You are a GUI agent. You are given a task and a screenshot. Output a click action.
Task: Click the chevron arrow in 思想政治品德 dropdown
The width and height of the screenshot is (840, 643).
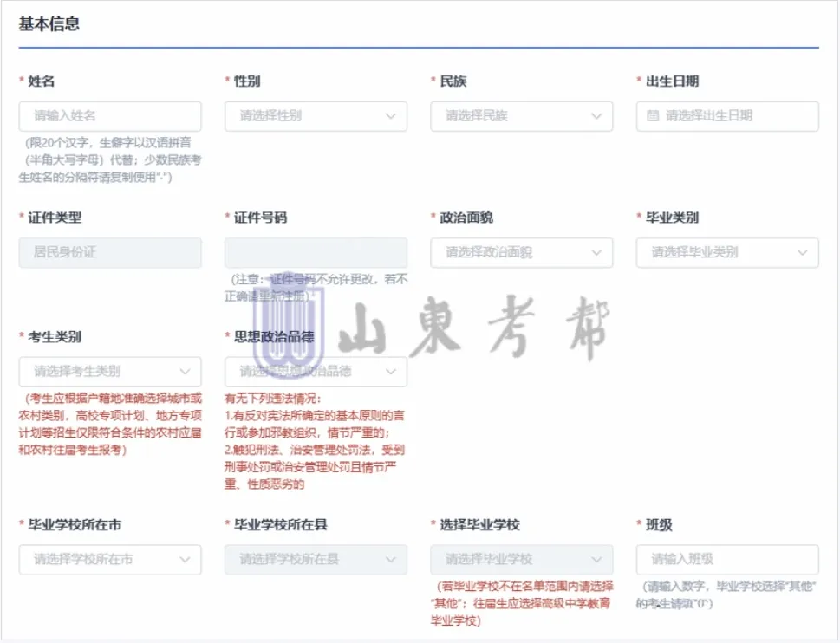[391, 372]
